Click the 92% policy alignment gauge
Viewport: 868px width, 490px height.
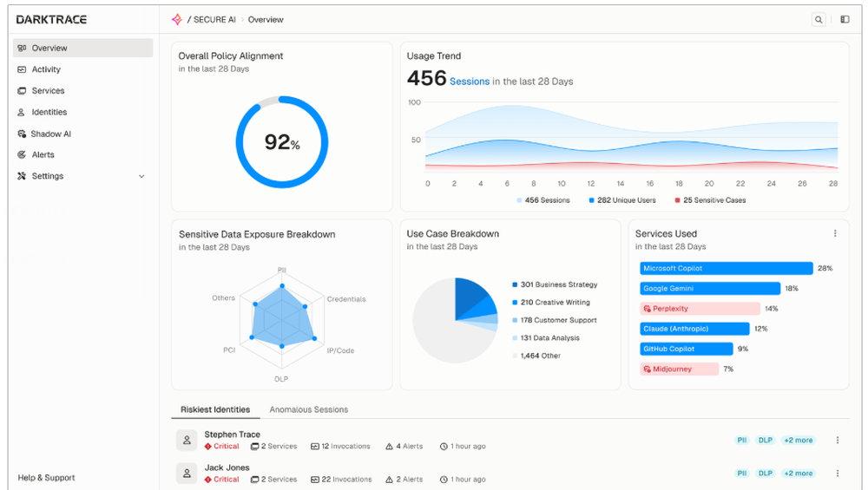(x=282, y=142)
